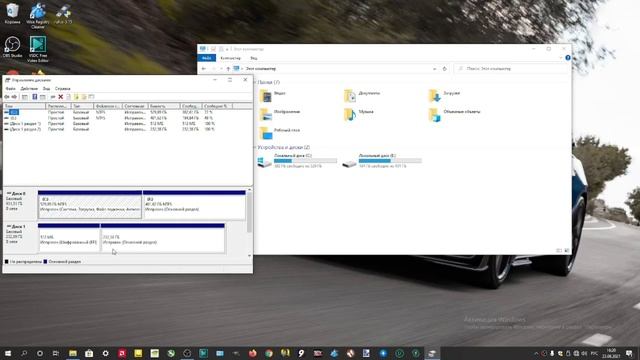Click the Том column header
The width and height of the screenshot is (640, 360).
(x=24, y=106)
